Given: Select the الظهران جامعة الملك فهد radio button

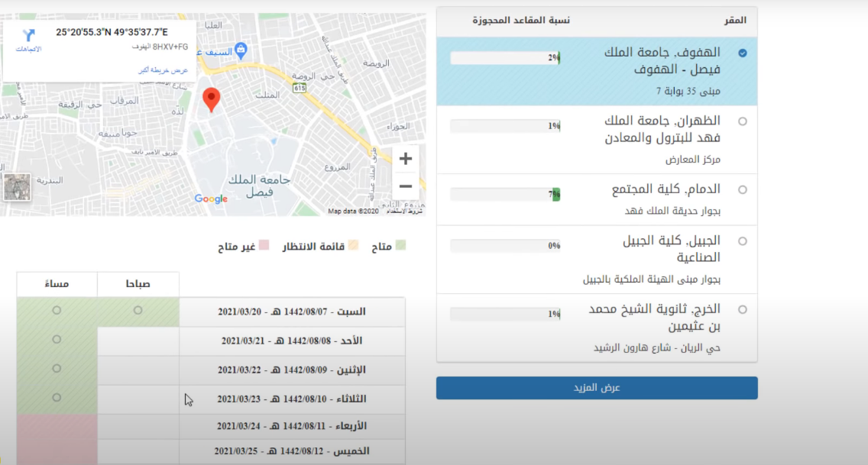Looking at the screenshot, I should (x=743, y=121).
